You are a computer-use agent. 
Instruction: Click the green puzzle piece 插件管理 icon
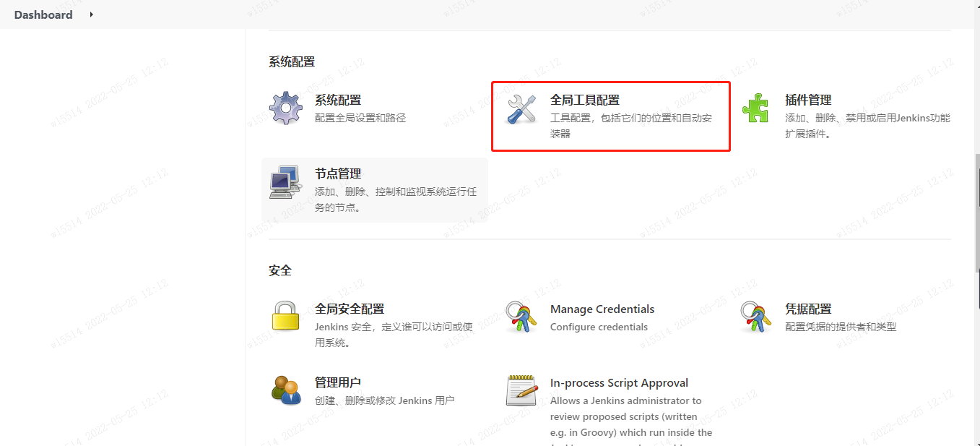[x=756, y=108]
